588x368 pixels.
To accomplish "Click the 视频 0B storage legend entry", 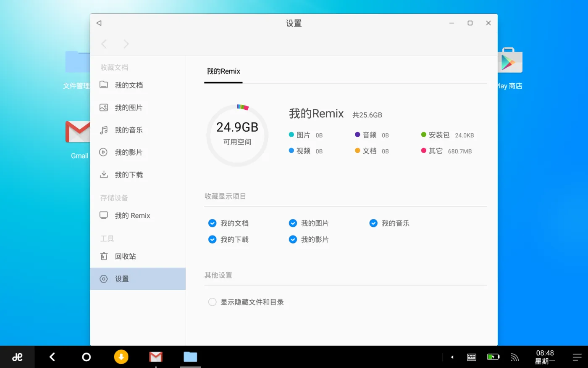I will point(306,151).
